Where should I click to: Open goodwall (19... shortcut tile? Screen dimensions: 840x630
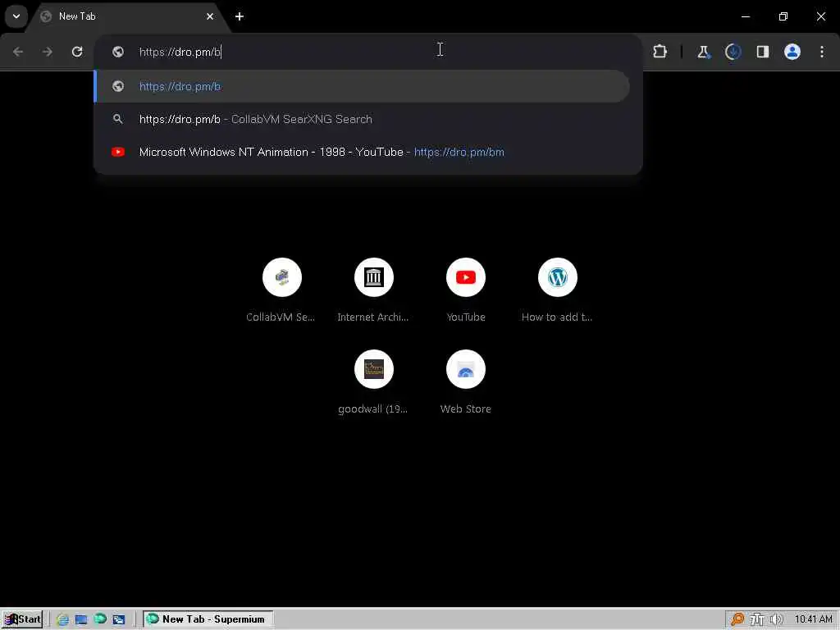(x=373, y=382)
